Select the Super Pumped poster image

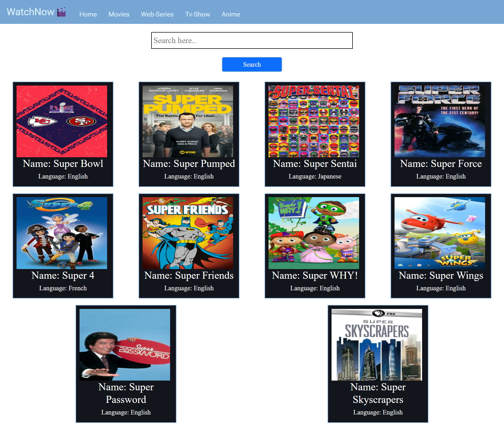[188, 121]
